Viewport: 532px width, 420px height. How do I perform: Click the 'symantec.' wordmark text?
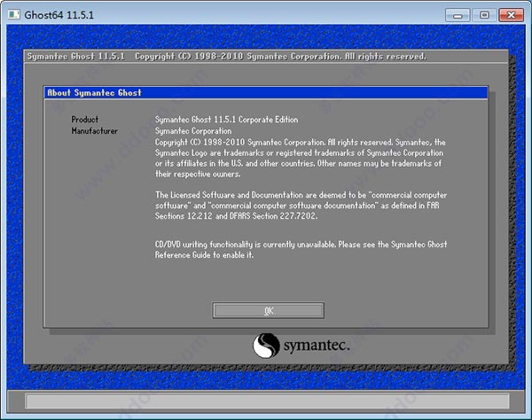click(317, 346)
